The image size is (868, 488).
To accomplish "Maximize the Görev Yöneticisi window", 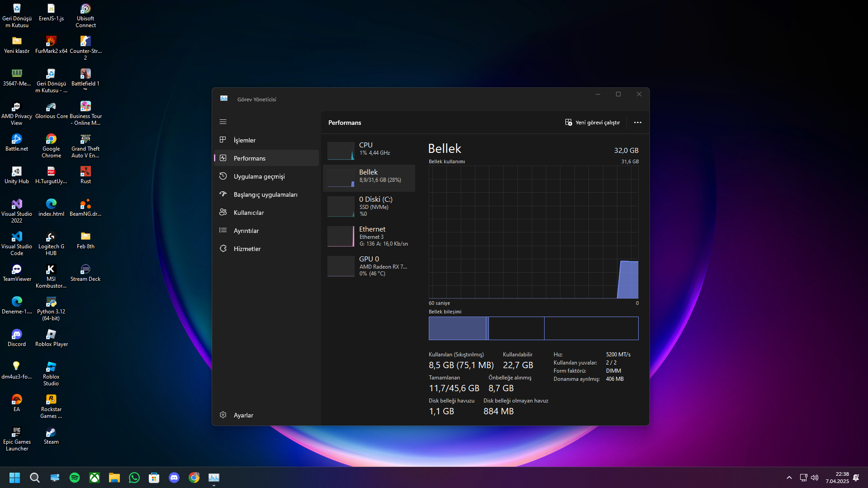I will click(x=618, y=95).
